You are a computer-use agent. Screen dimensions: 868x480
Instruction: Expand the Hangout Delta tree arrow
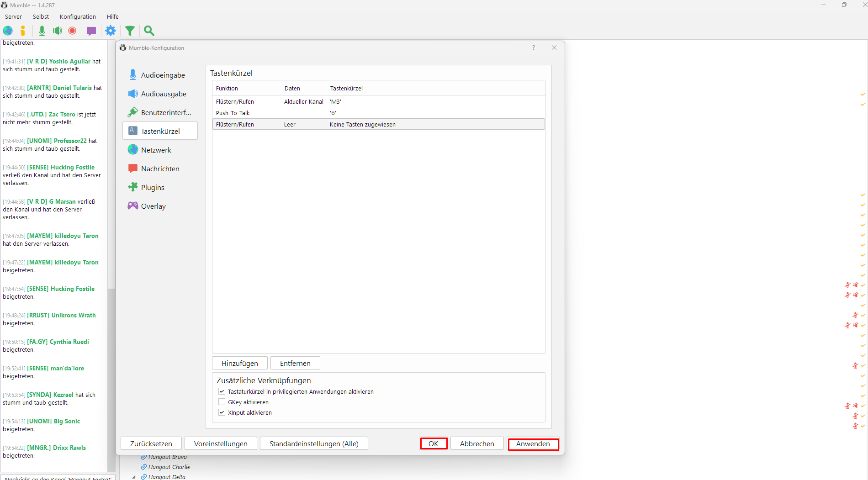(134, 477)
